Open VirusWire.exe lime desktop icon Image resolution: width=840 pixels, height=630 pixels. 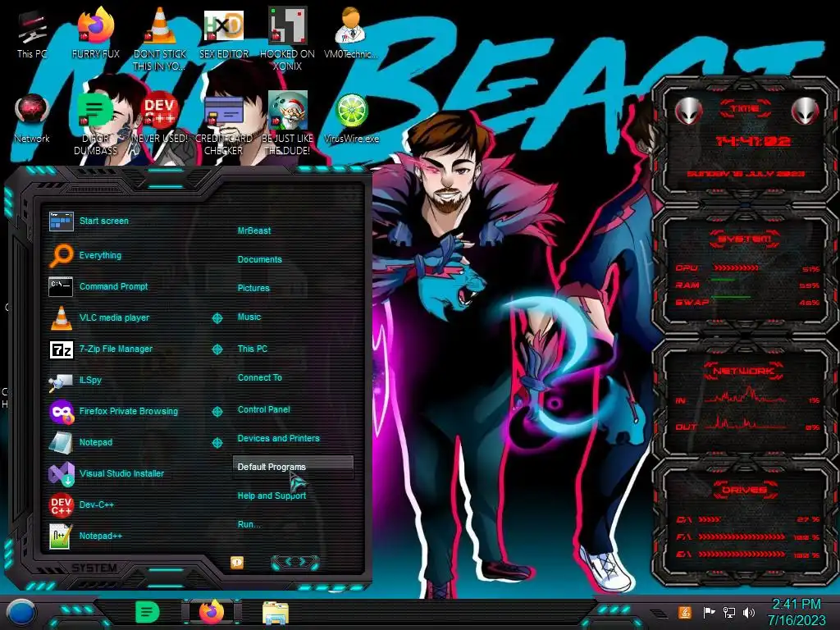(x=351, y=119)
